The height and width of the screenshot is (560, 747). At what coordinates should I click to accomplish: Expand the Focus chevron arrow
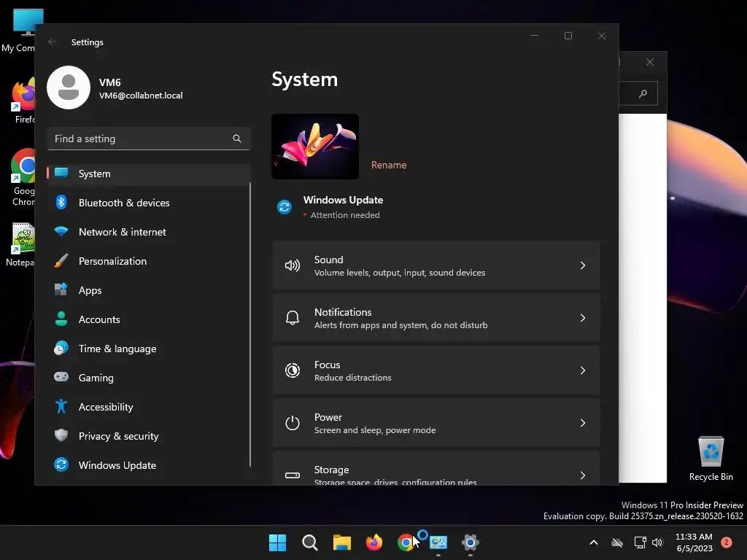(x=583, y=370)
